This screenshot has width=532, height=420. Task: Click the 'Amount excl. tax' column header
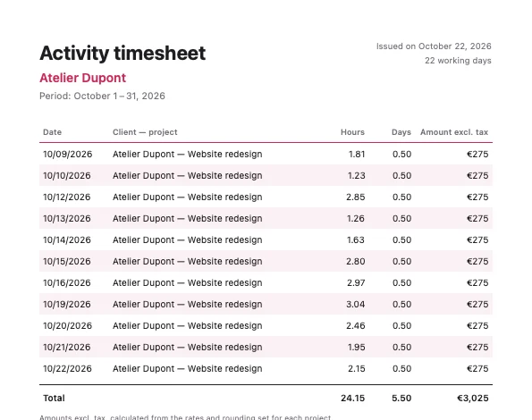click(x=454, y=132)
